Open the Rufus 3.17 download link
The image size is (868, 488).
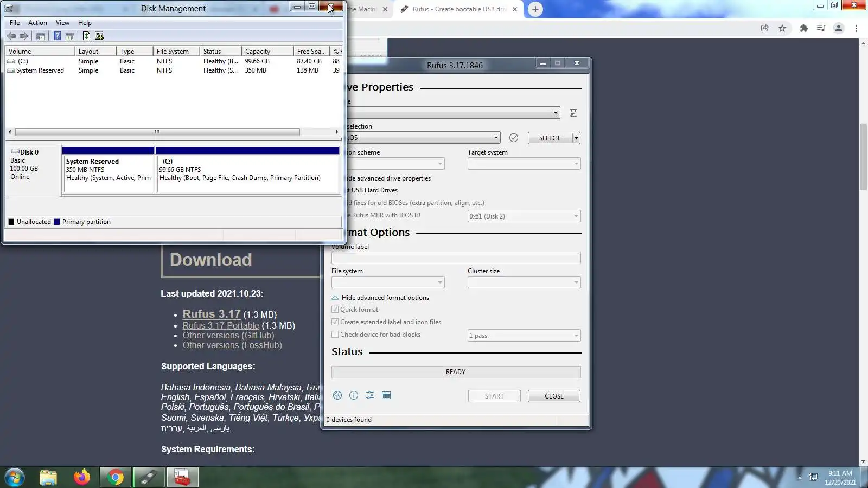(212, 314)
